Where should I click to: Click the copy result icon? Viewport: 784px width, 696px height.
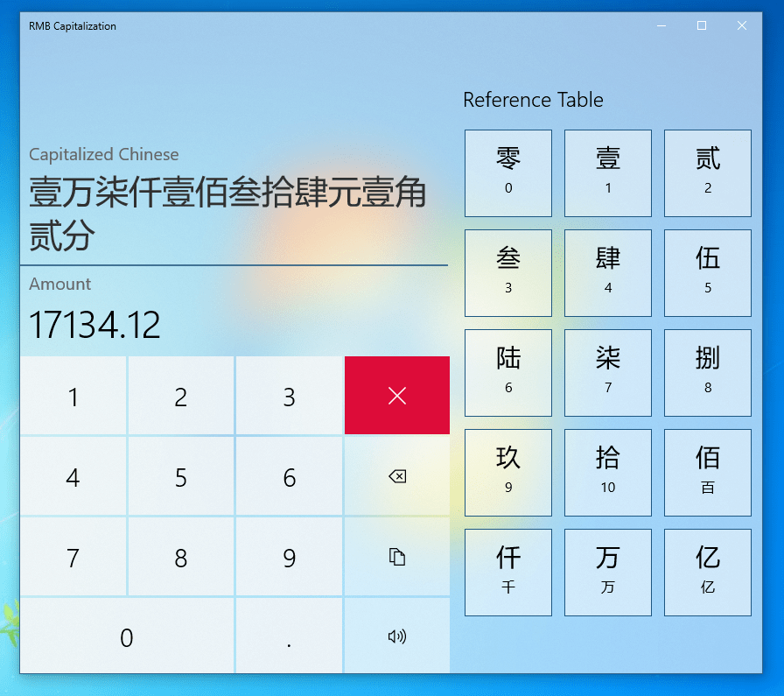(396, 557)
